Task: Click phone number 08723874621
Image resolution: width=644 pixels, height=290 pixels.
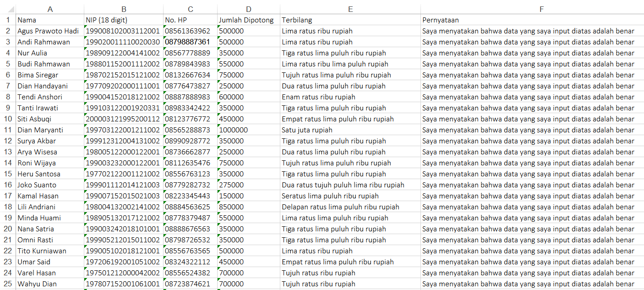Action: pos(190,284)
